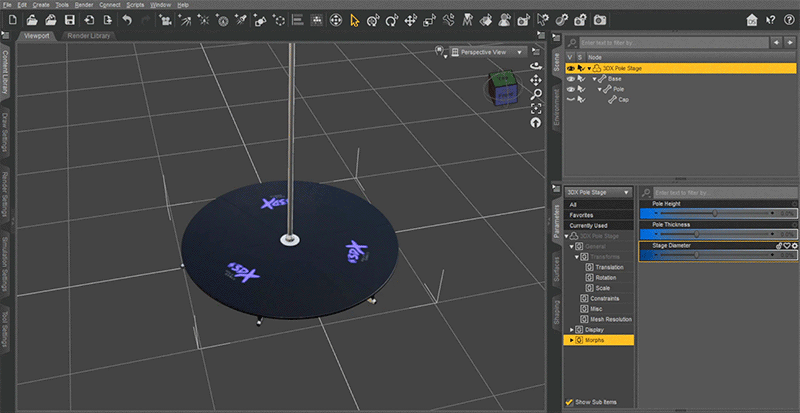Click the Scene pane filter text field

(x=673, y=42)
